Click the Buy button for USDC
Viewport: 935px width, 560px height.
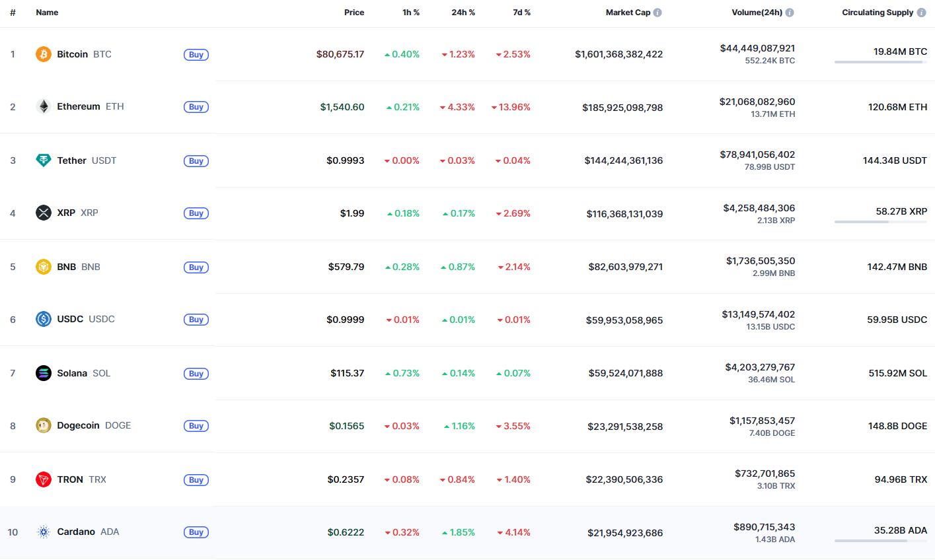[196, 320]
